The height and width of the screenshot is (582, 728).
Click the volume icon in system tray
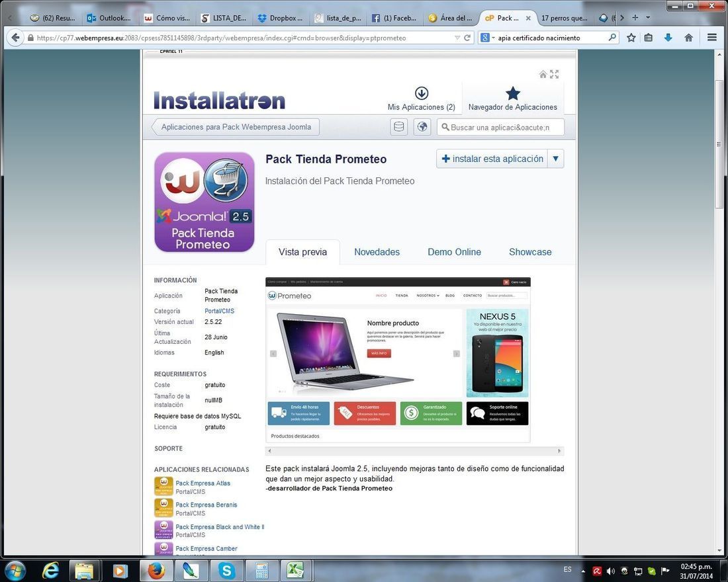[x=611, y=571]
